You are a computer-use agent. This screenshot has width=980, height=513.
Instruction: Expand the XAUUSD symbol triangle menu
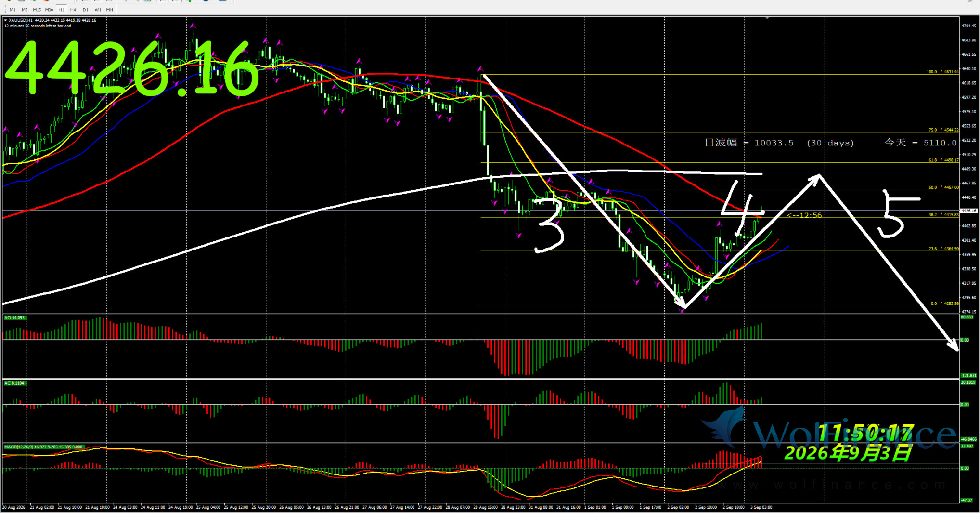pyautogui.click(x=5, y=20)
